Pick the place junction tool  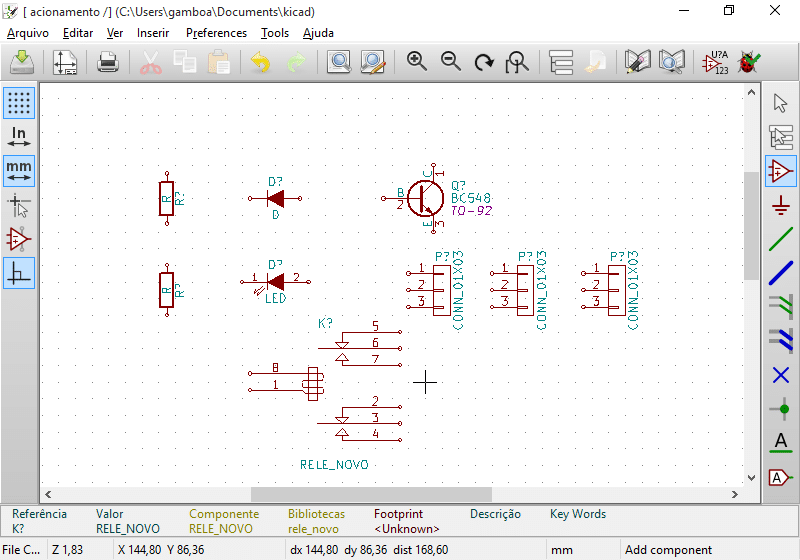tap(781, 409)
